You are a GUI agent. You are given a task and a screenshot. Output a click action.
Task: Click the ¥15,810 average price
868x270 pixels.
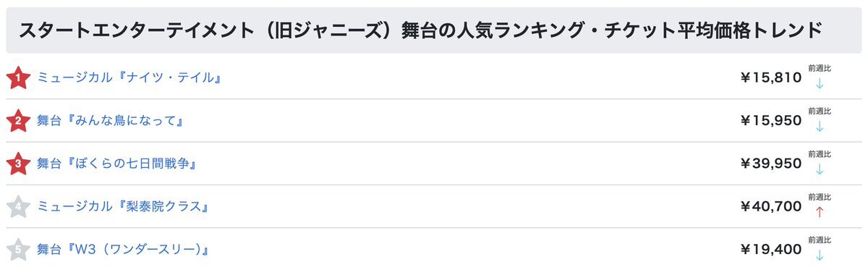770,77
